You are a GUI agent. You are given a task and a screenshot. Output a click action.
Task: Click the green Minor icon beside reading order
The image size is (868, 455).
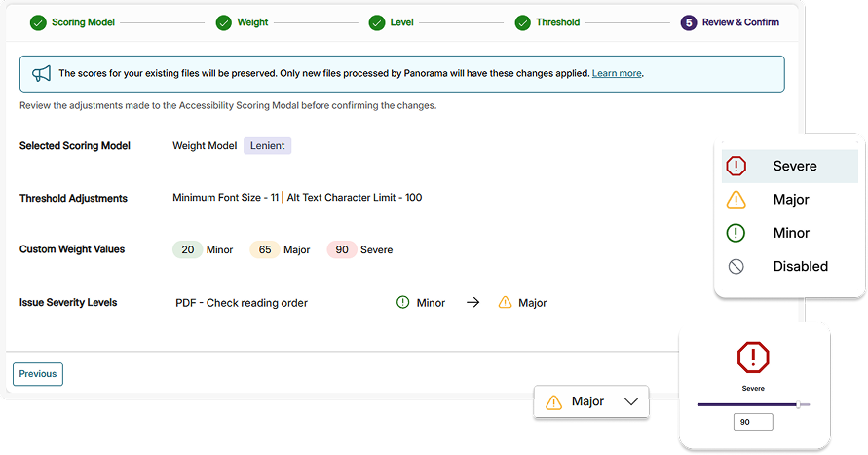[403, 303]
